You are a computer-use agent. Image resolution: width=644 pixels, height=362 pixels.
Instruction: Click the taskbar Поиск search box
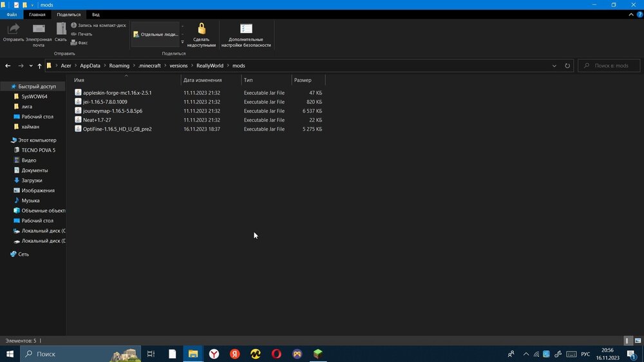coord(80,354)
